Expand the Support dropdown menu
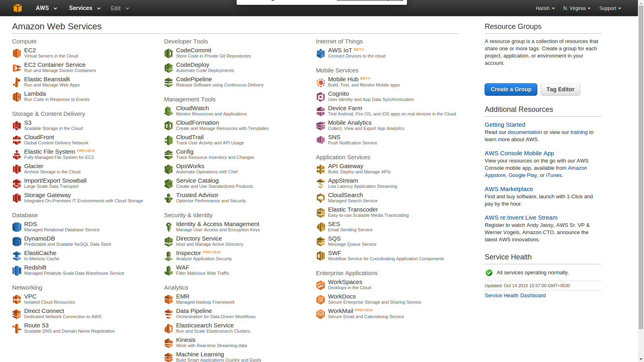 [610, 8]
